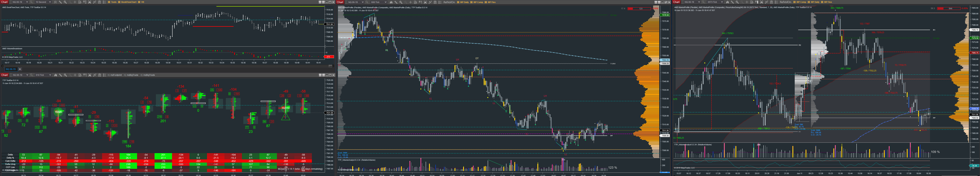The image size is (980, 176).
Task: Open the bar style icon in 610 Tick chart
Action: [x=56, y=75]
